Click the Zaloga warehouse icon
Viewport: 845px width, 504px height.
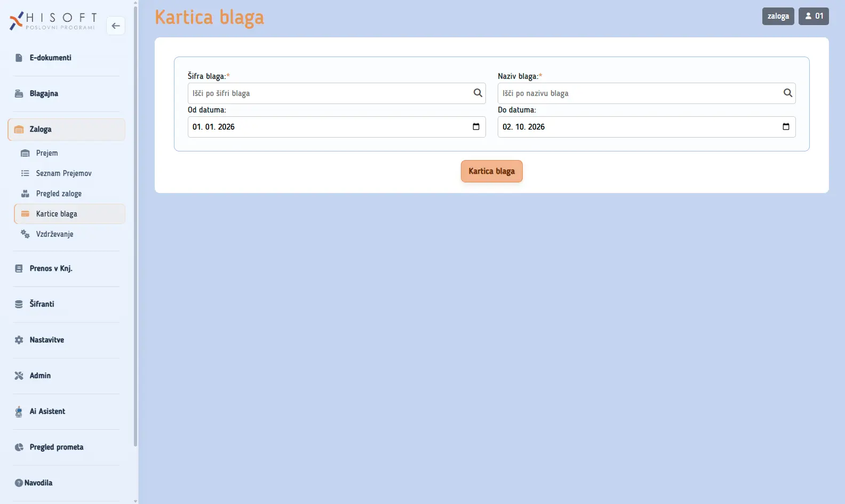click(19, 129)
